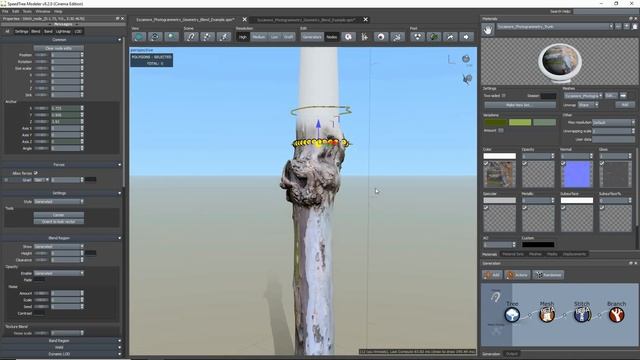
Task: Click the zoom magnifier icon in View group
Action: 171,37
